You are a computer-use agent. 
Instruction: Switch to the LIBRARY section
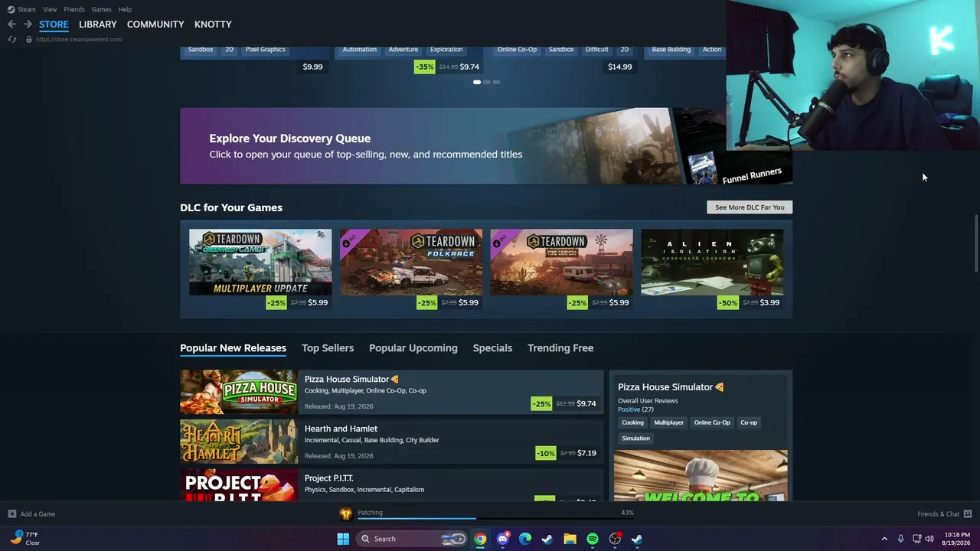click(98, 24)
